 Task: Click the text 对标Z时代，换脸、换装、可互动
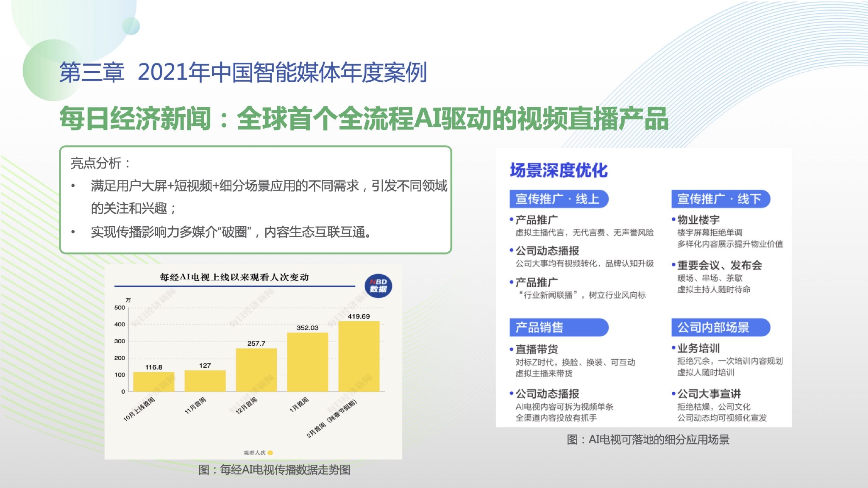pos(575,362)
